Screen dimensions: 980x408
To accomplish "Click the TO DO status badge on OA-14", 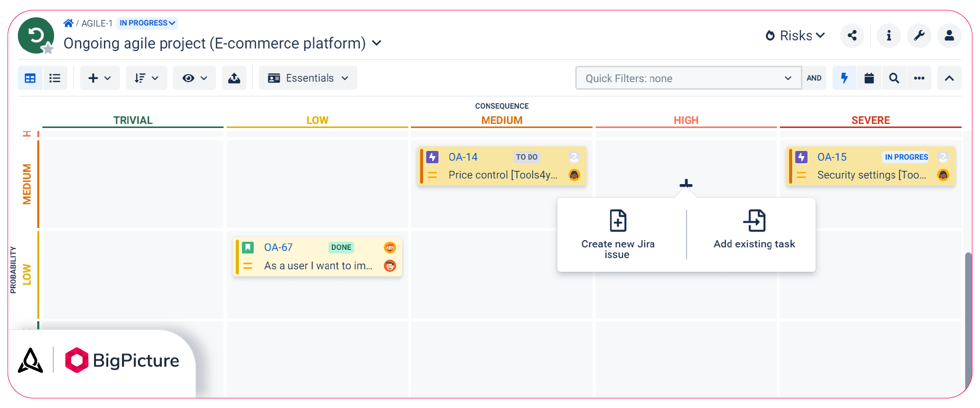I will (526, 157).
